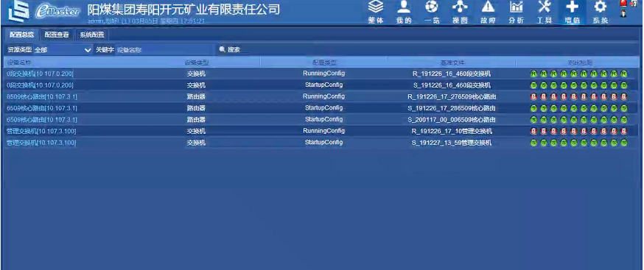Click last R status icon in R_191226_16_460段交换机 row
The height and width of the screenshot is (270, 644).
click(624, 74)
